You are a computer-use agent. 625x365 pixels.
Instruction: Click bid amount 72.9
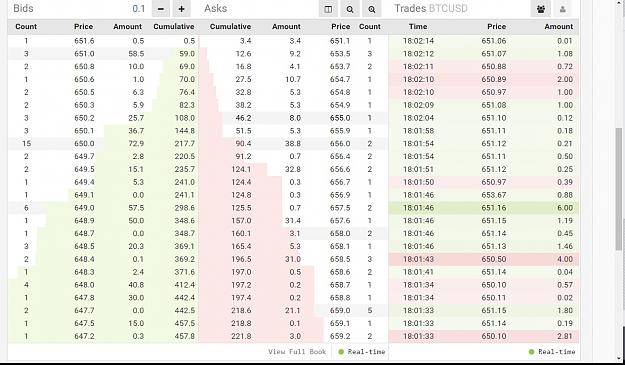136,144
